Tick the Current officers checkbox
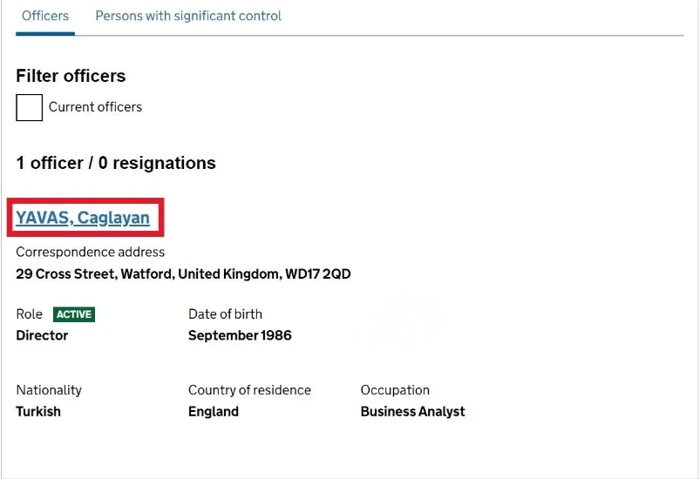 [x=29, y=107]
